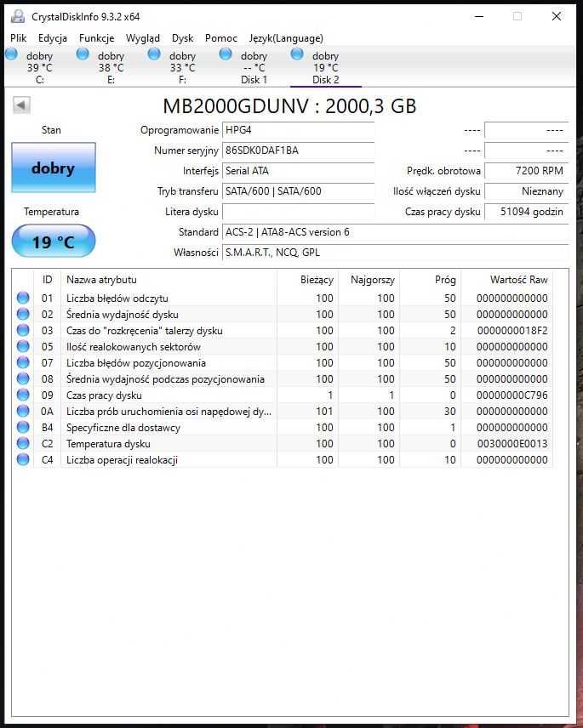Screen dimensions: 583x728
Task: Click raw value 0030000E0013
Action: (512, 443)
